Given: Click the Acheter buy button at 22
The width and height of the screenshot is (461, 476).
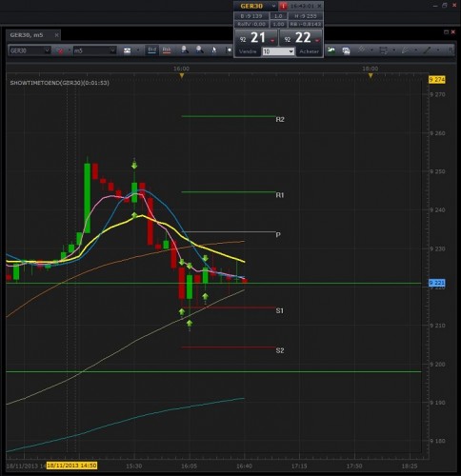Looking at the screenshot, I should click(301, 43).
